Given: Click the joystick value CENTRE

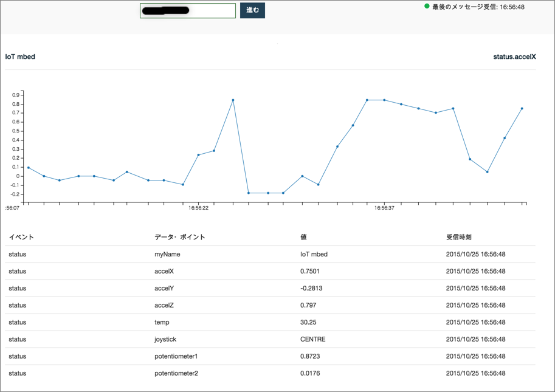Looking at the screenshot, I should point(313,339).
